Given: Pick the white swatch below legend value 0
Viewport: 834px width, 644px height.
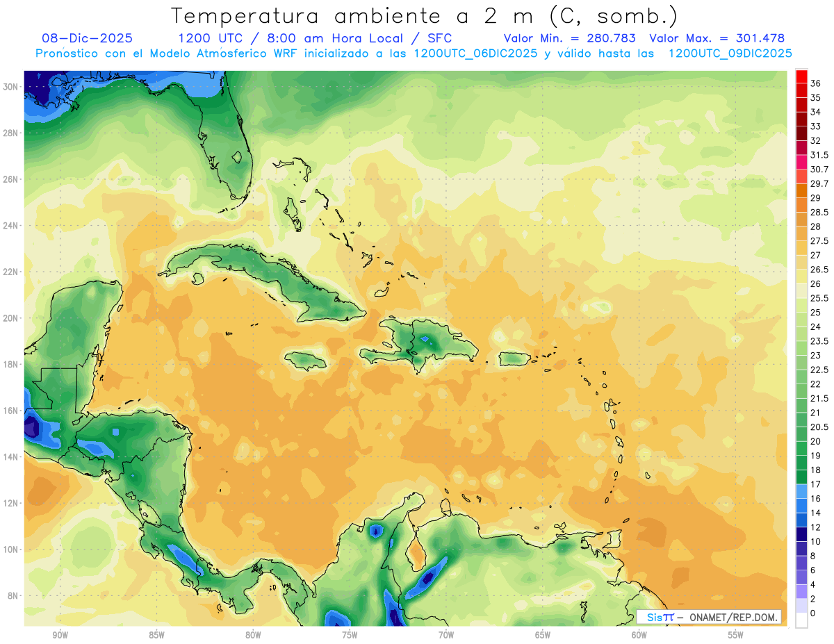Looking at the screenshot, I should [801, 620].
